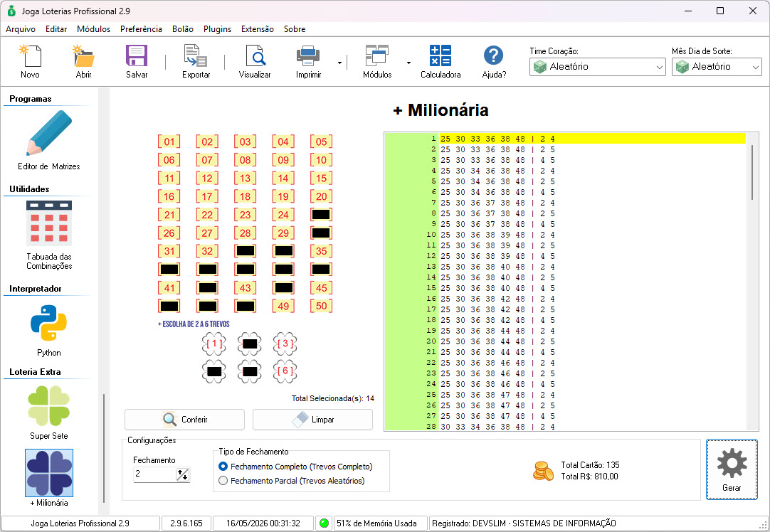Toggle number 09 on the card
Screen dimensions: 770x532
click(x=283, y=160)
